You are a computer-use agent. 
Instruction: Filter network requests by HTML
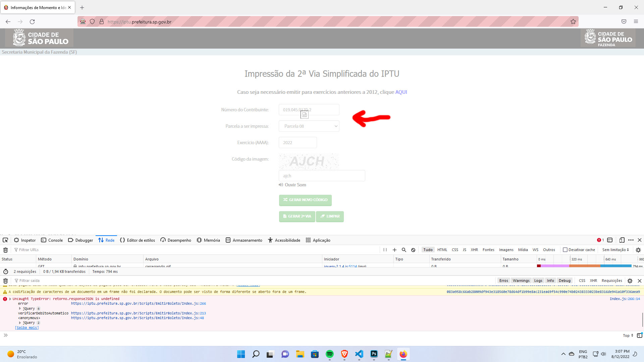[x=442, y=250]
